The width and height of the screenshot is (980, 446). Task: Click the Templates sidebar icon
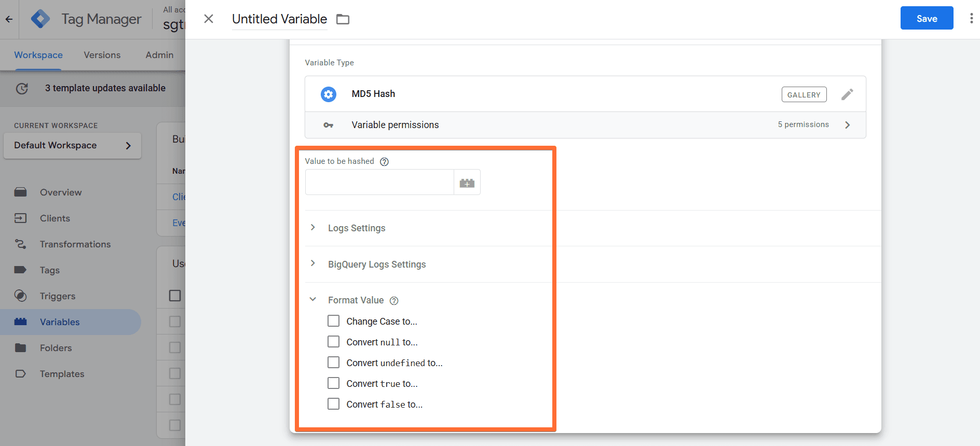21,374
